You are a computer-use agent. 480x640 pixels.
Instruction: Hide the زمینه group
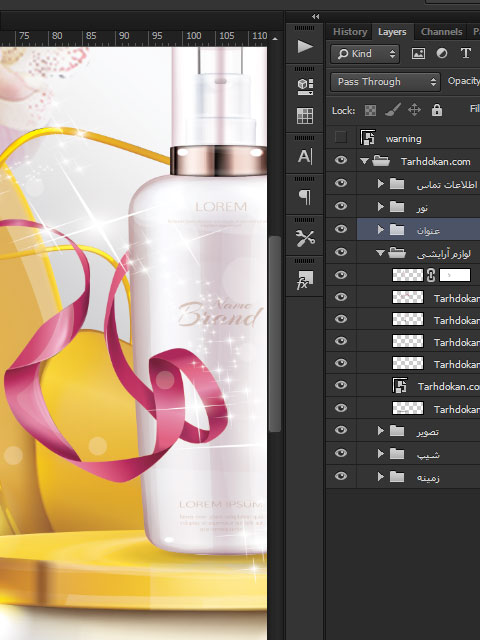(341, 476)
